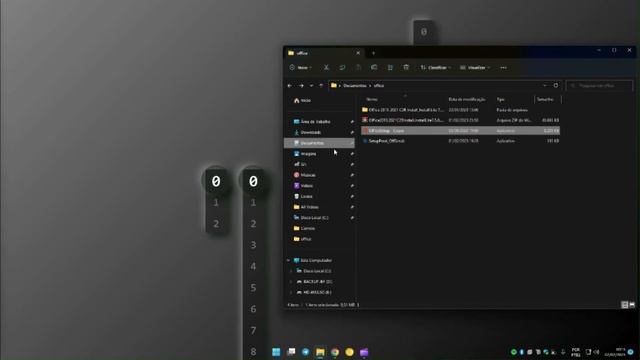The height and width of the screenshot is (360, 640).
Task: Select the office tab title
Action: click(302, 53)
